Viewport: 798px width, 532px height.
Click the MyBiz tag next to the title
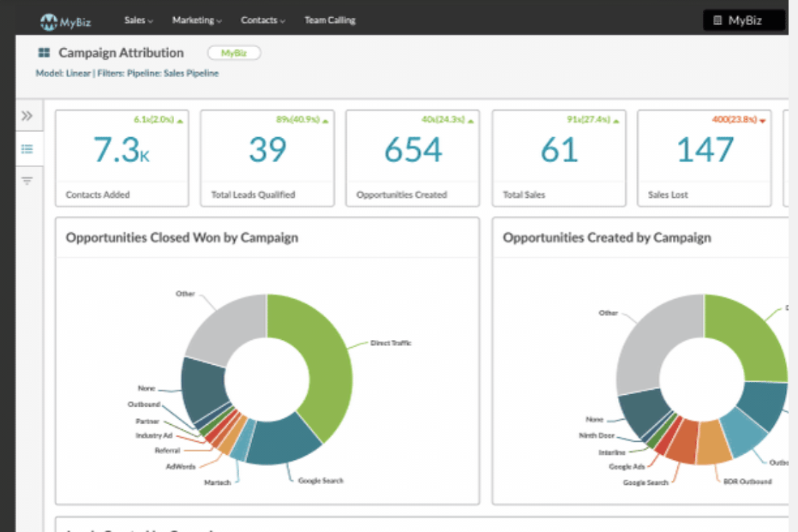point(233,52)
